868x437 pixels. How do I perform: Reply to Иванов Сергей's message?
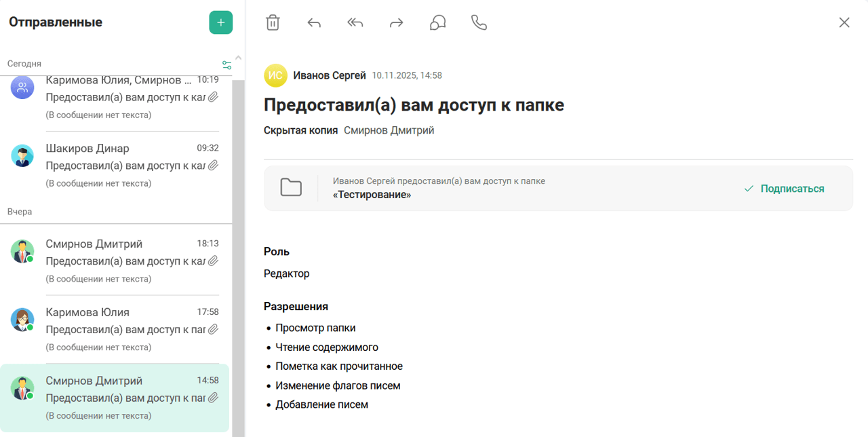pos(313,22)
